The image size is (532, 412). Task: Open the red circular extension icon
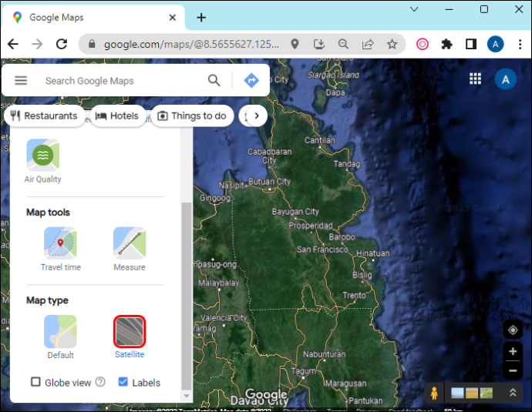[x=422, y=44]
